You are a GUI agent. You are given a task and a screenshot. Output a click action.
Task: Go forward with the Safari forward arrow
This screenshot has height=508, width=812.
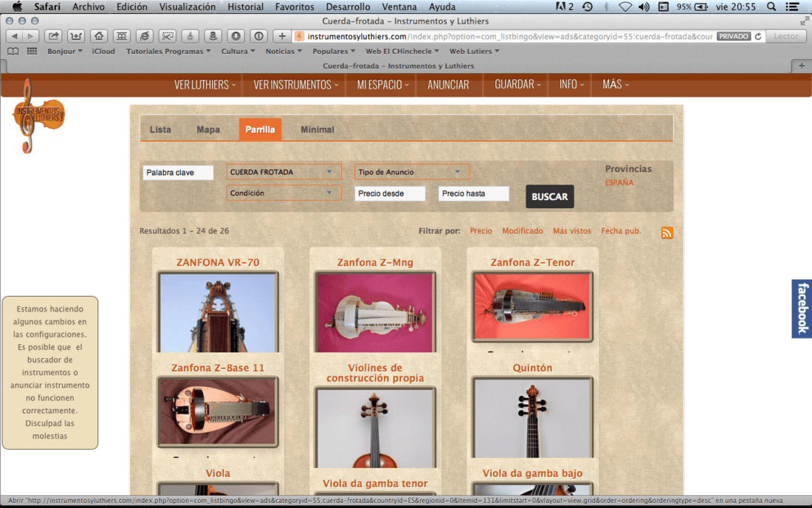coord(30,36)
